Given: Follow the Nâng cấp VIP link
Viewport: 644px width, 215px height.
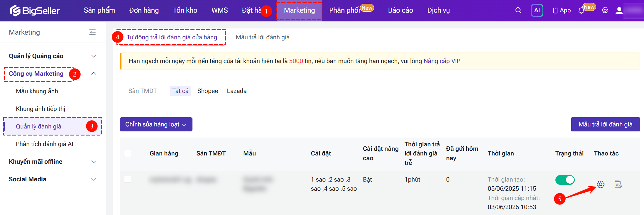Looking at the screenshot, I should coord(442,61).
